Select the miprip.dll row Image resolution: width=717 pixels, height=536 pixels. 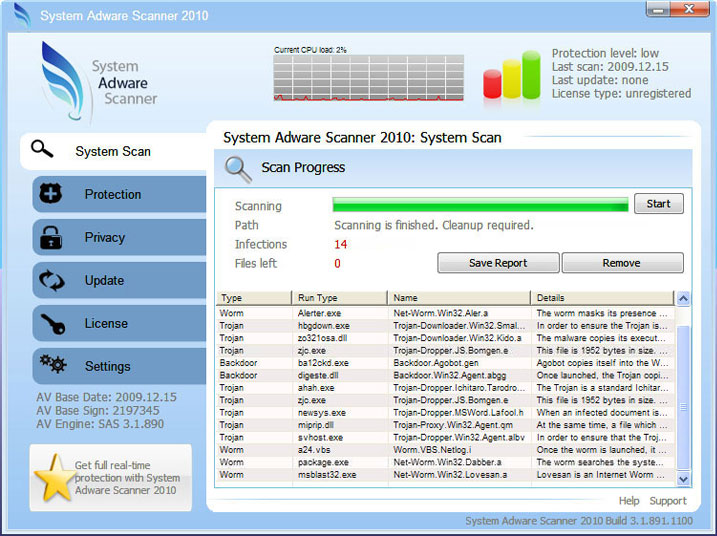pyautogui.click(x=446, y=425)
